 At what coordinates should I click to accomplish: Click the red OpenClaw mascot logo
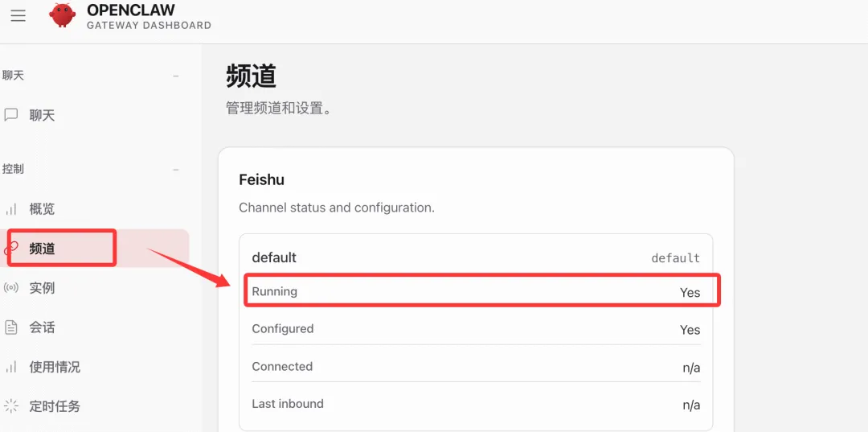(63, 15)
